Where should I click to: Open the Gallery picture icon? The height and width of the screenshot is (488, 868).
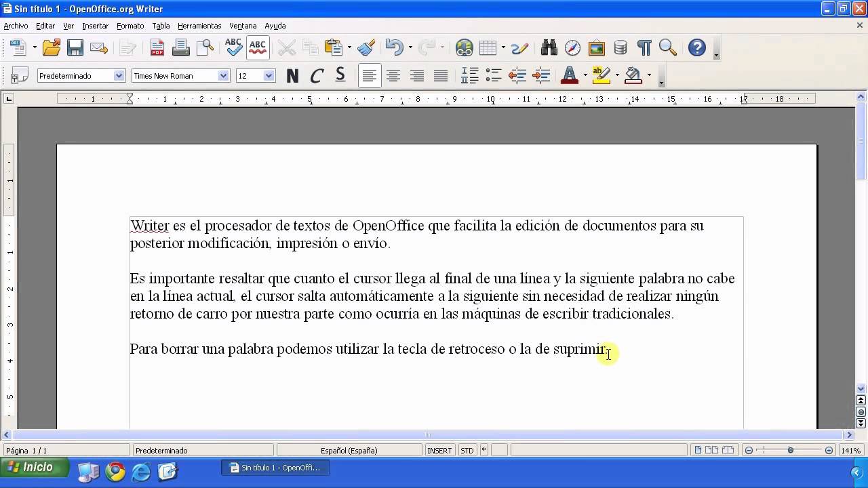[597, 47]
